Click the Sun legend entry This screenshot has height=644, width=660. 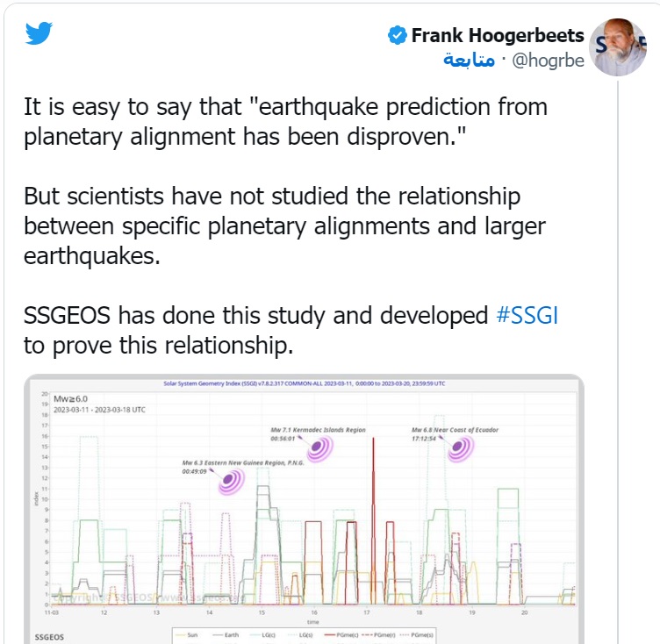click(190, 633)
